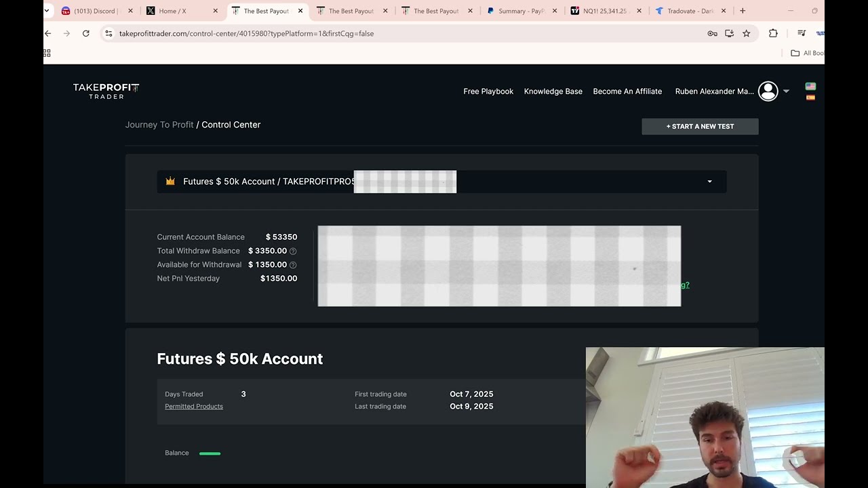Click the green Balance legend swatch
This screenshot has height=488, width=868.
coord(210,453)
